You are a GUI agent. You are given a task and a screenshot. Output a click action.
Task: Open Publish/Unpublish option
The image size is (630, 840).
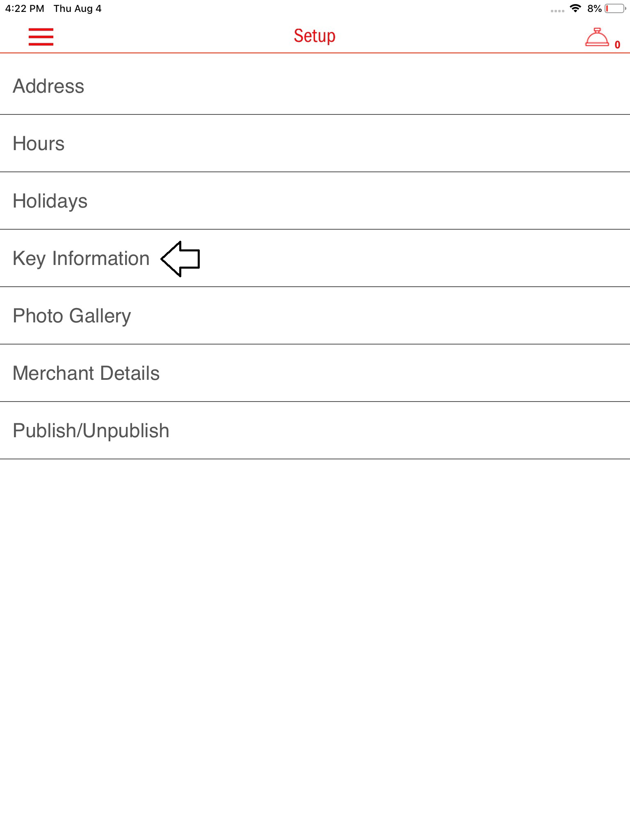point(91,431)
